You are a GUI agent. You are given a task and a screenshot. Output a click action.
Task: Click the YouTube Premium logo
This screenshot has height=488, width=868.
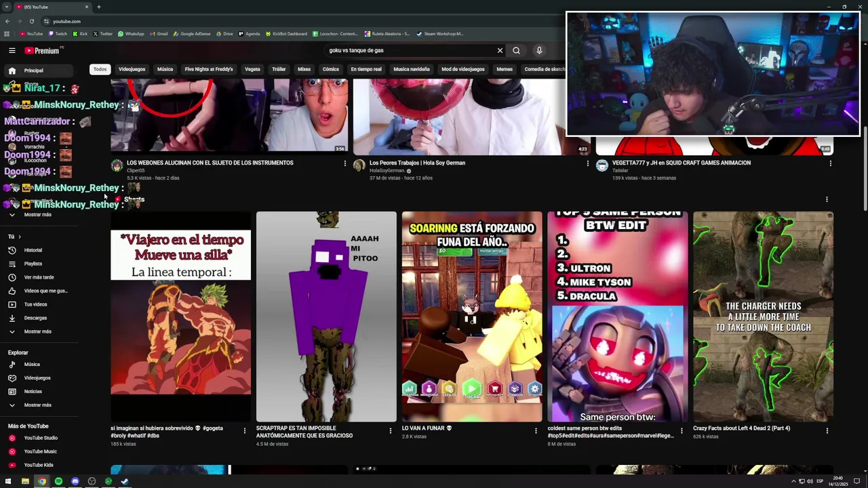tap(42, 50)
